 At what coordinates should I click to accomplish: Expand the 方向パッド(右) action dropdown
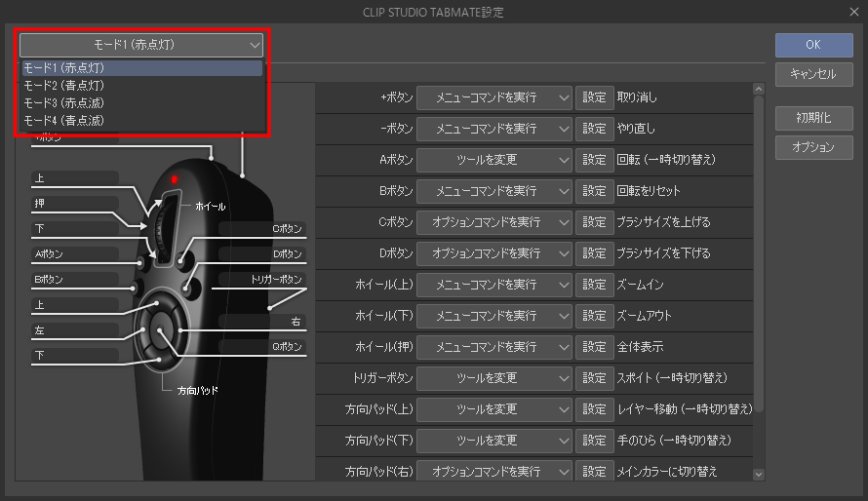(494, 471)
